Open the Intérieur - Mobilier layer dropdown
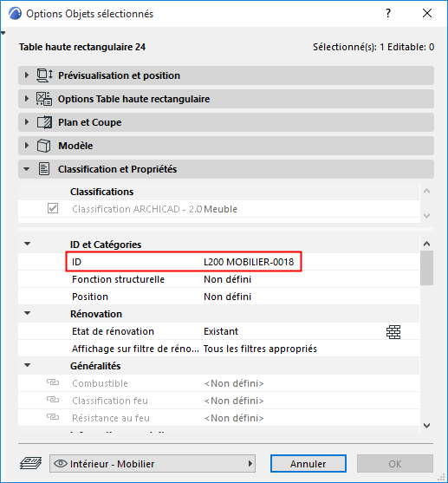 coord(153,464)
